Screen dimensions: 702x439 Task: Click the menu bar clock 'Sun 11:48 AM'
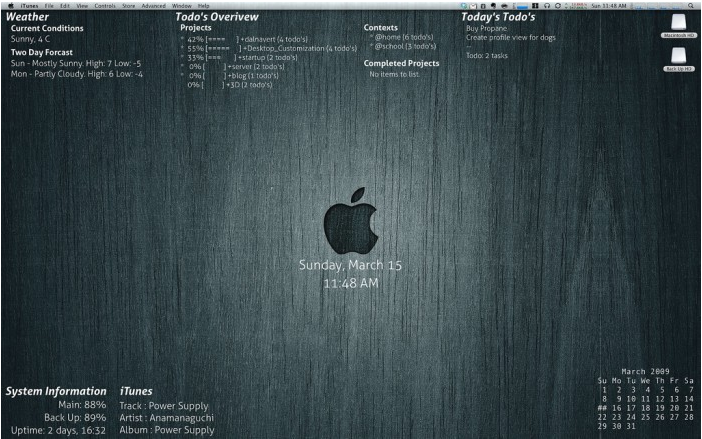coord(608,6)
